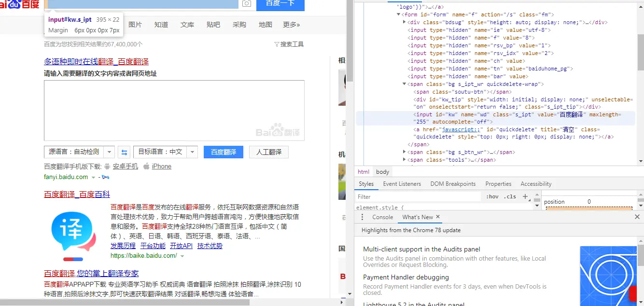Select the html breadcrumb in DevTools
This screenshot has width=644, height=306.
pos(364,172)
